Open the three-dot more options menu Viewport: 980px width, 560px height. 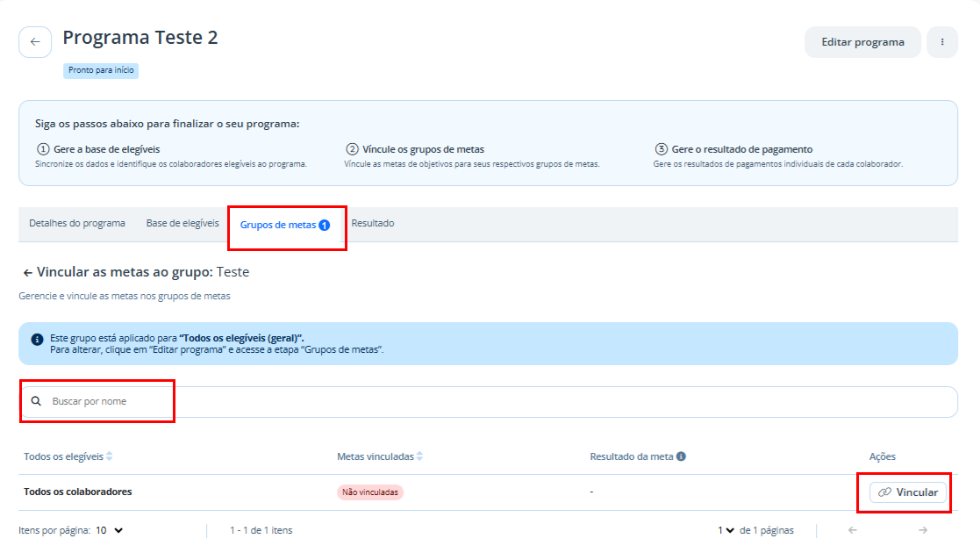(x=942, y=42)
